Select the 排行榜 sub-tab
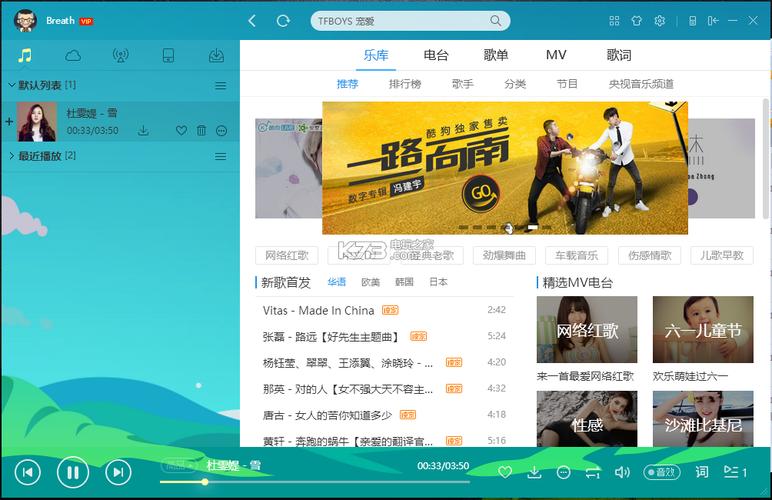The image size is (772, 500). point(405,84)
